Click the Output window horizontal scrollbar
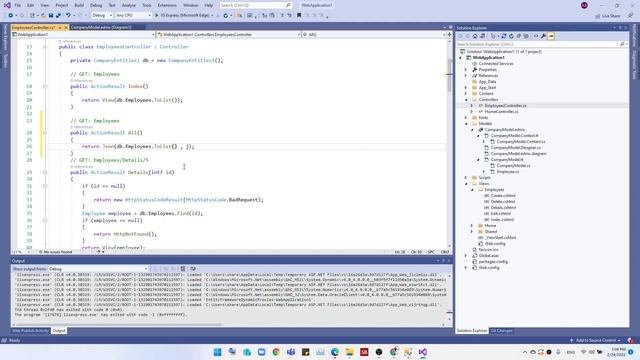Screen dimensions: 640x360 pyautogui.click(x=118, y=325)
